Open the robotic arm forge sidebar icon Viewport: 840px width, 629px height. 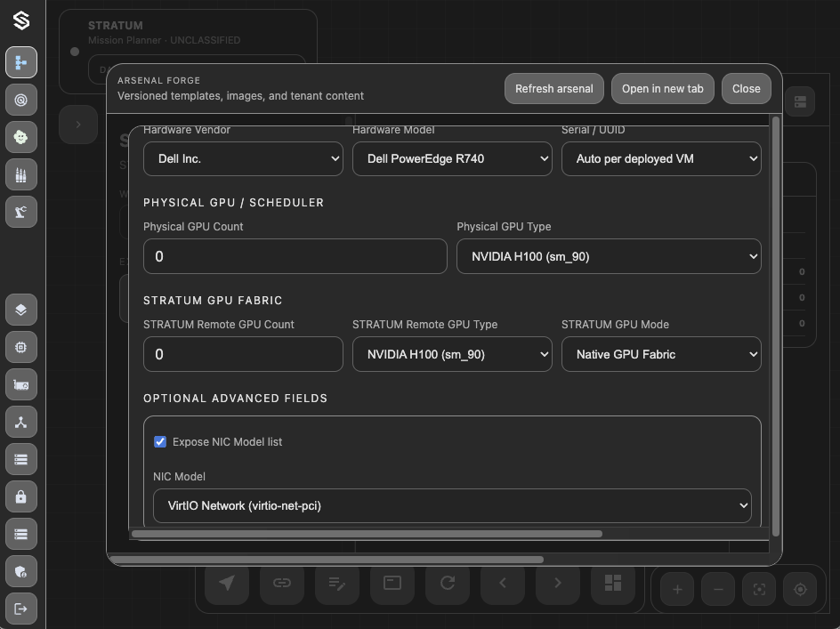pos(21,212)
